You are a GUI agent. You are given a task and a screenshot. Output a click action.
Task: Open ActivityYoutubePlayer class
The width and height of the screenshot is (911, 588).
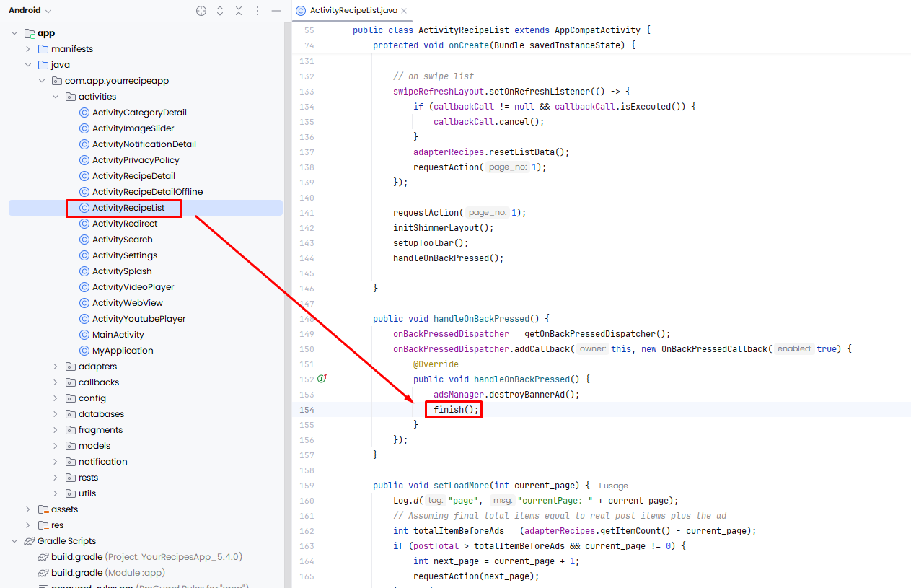pos(139,319)
